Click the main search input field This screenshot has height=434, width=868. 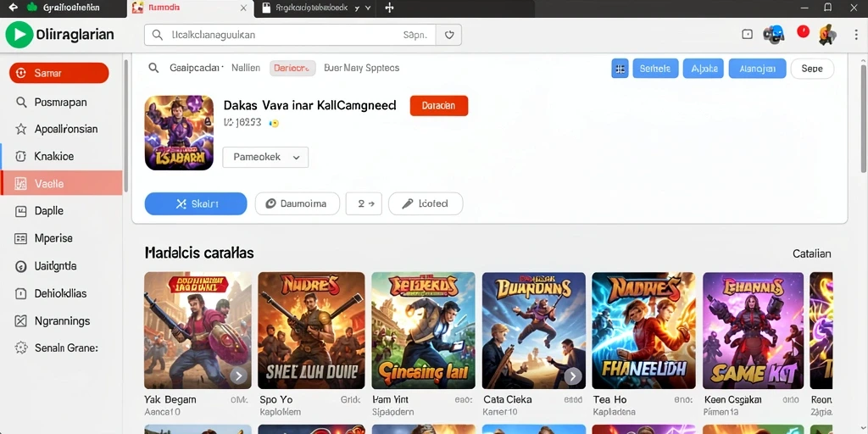point(291,35)
